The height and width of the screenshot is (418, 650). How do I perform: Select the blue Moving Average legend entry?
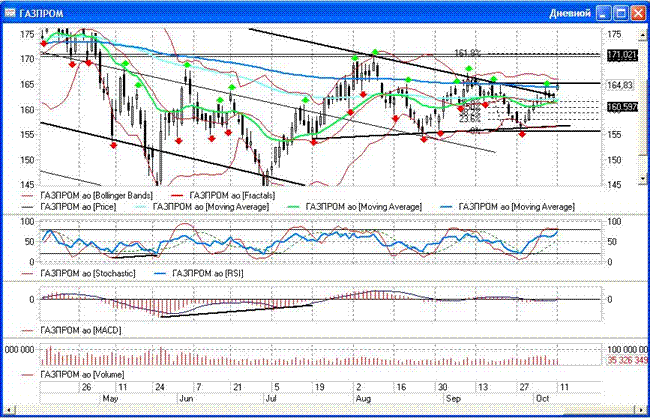coord(507,206)
